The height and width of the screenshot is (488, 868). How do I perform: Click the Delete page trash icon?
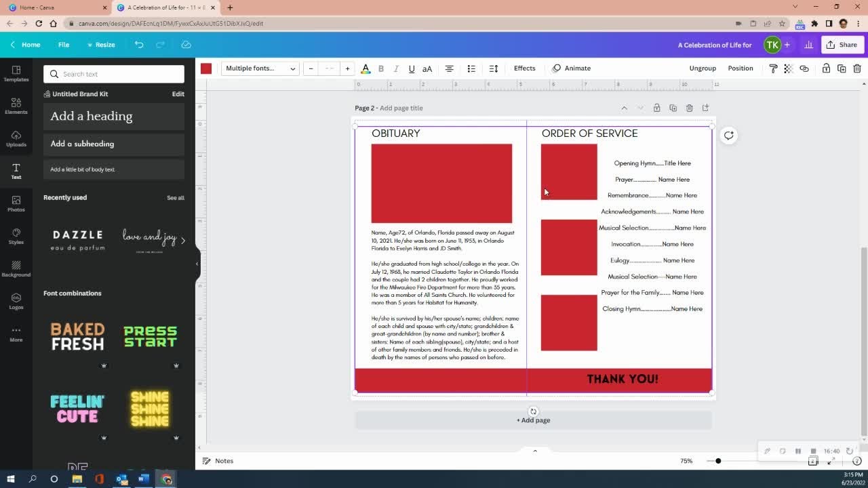(x=689, y=108)
